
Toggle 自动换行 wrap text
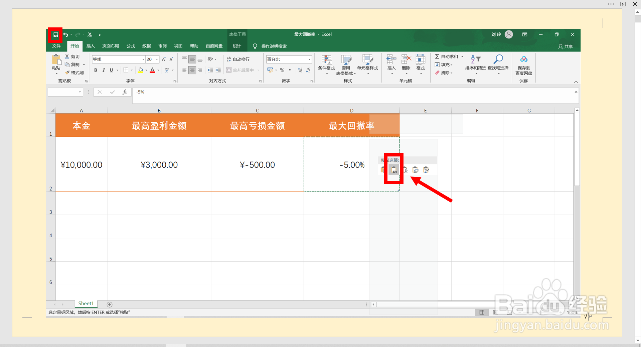coord(238,59)
